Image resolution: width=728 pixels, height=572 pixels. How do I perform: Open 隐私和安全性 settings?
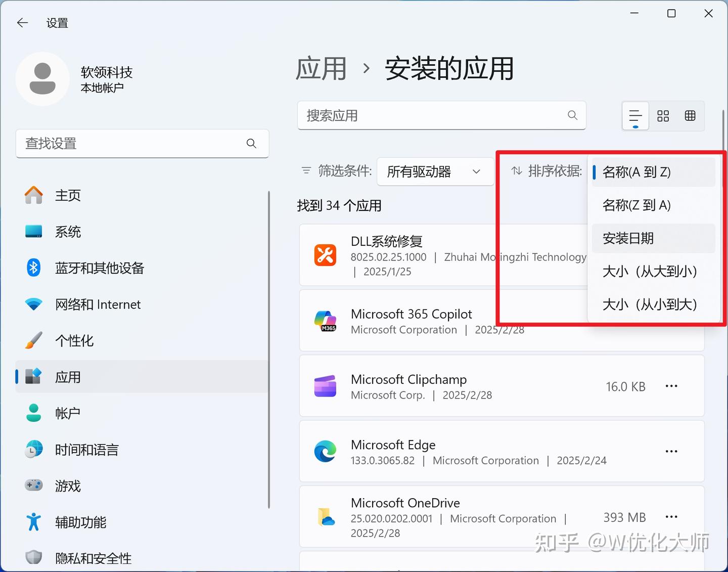click(x=142, y=558)
